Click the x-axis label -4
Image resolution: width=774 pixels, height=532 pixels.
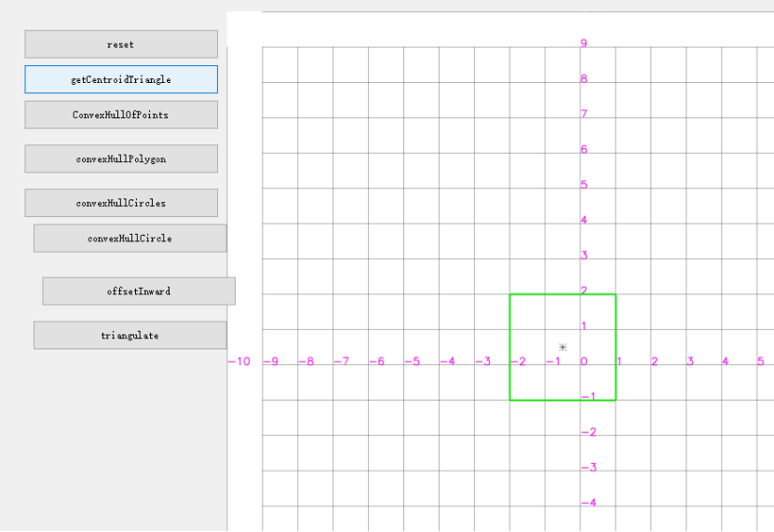click(448, 361)
